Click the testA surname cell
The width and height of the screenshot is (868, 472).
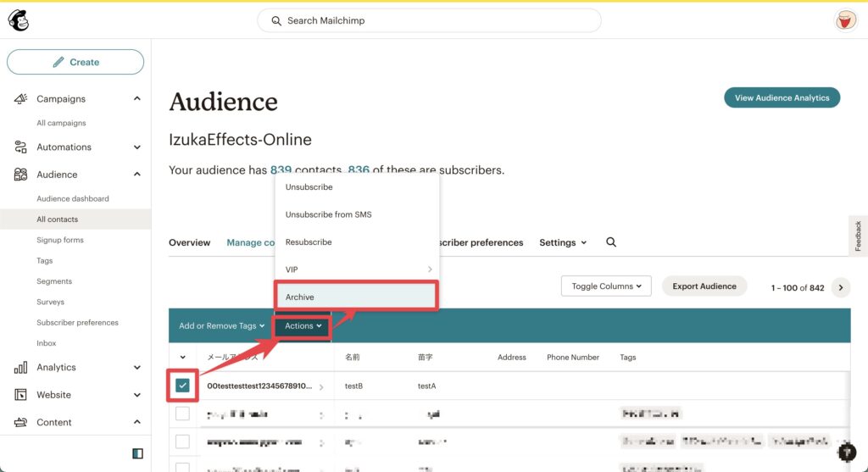[x=427, y=386]
